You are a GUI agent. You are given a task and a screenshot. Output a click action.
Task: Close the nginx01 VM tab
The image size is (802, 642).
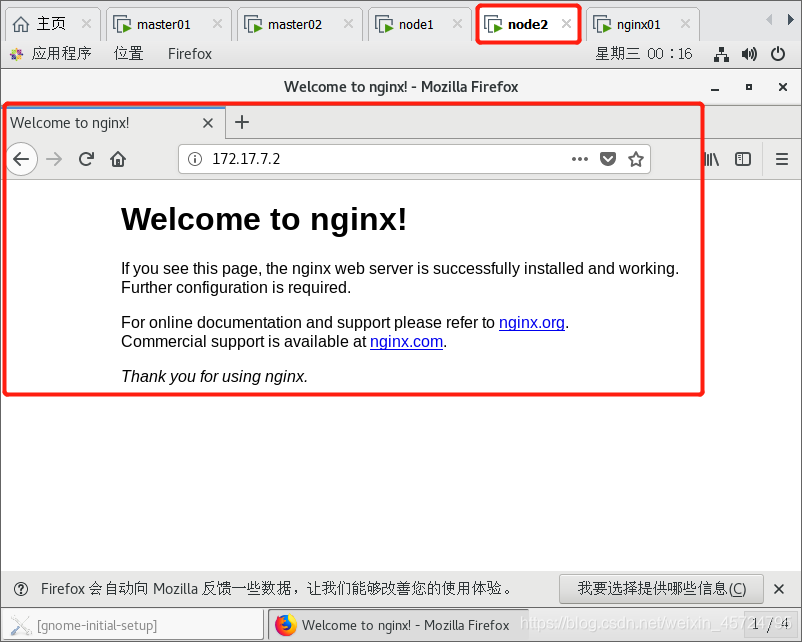pyautogui.click(x=685, y=24)
